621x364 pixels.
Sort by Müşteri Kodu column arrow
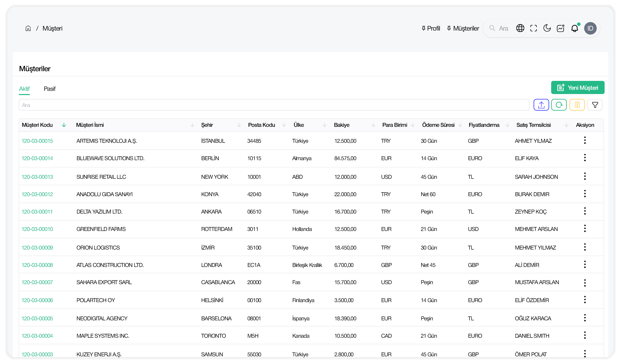click(x=64, y=125)
